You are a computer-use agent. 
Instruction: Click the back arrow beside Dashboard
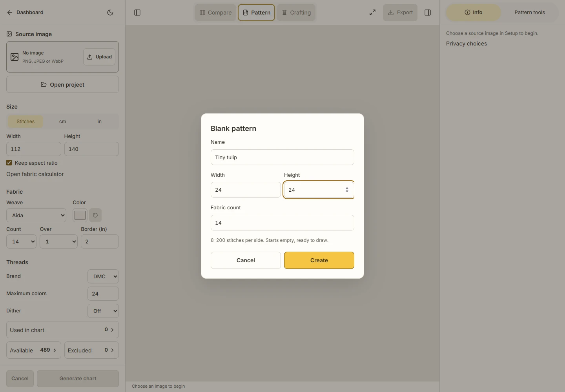[10, 13]
